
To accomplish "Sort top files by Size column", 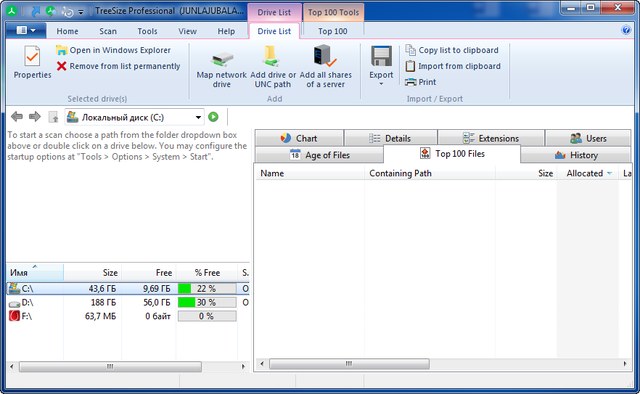I will (x=526, y=173).
